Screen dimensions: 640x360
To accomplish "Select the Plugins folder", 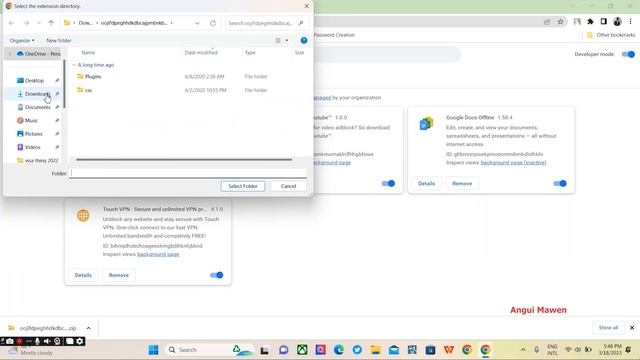I will point(93,76).
